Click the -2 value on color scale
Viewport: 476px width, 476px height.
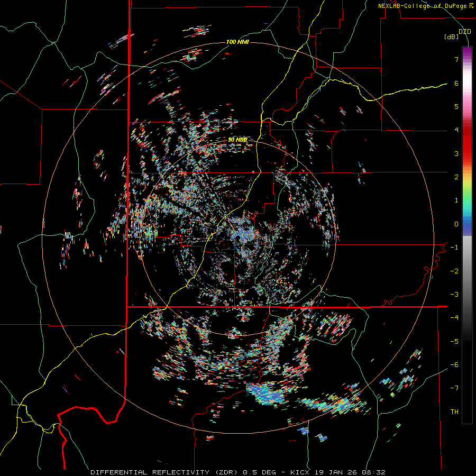[454, 271]
